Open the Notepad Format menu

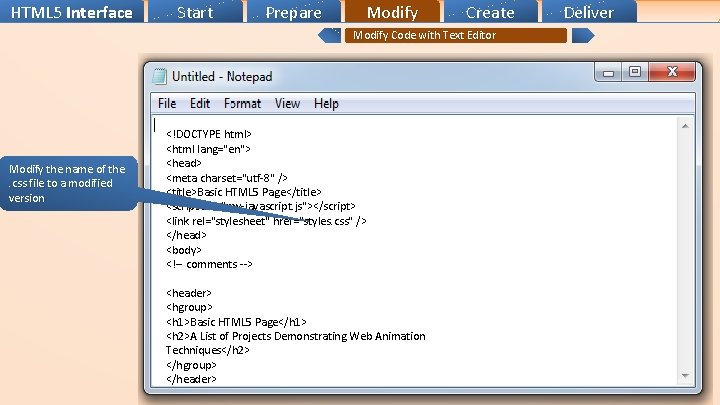pos(242,103)
